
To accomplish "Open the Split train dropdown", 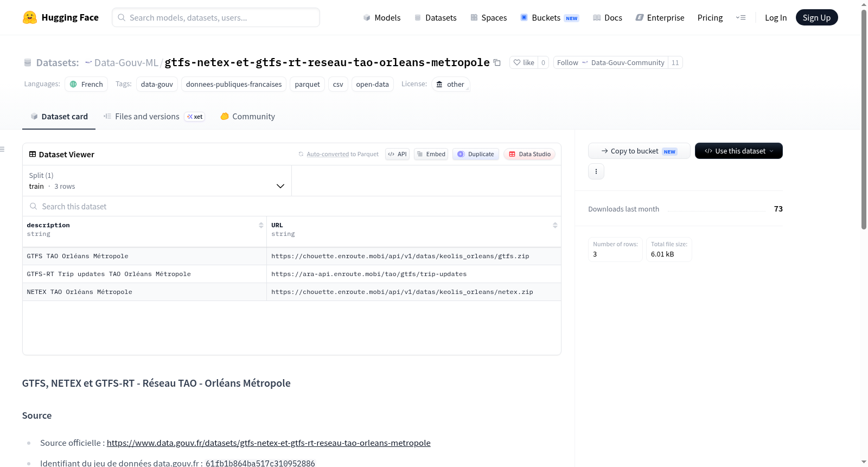I will [157, 181].
